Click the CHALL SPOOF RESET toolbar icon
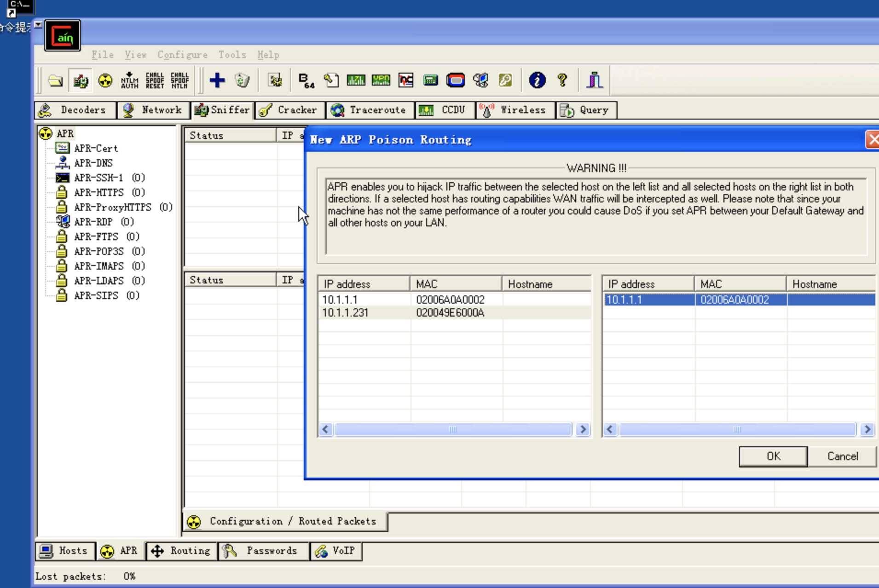879x588 pixels. pos(155,81)
